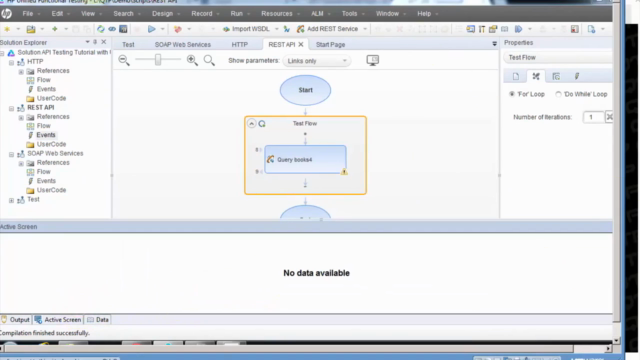This screenshot has width=640, height=360.
Task: Click icon between Import WSDL and Add REST Service
Action: pos(287,29)
